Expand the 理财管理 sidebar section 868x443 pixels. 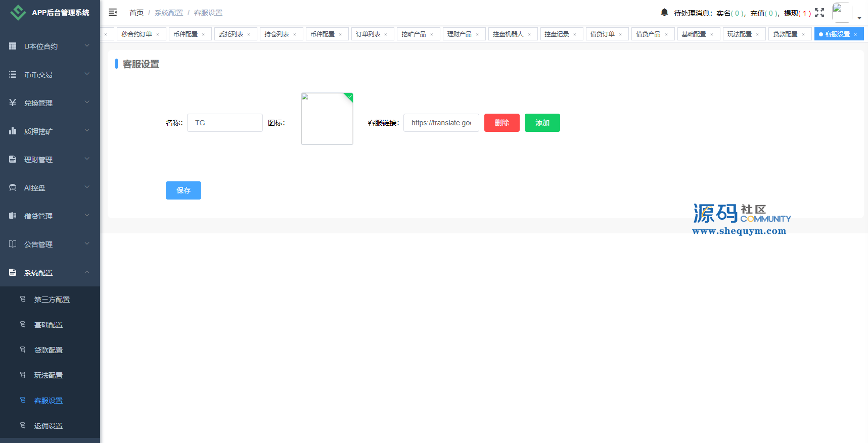(87, 159)
